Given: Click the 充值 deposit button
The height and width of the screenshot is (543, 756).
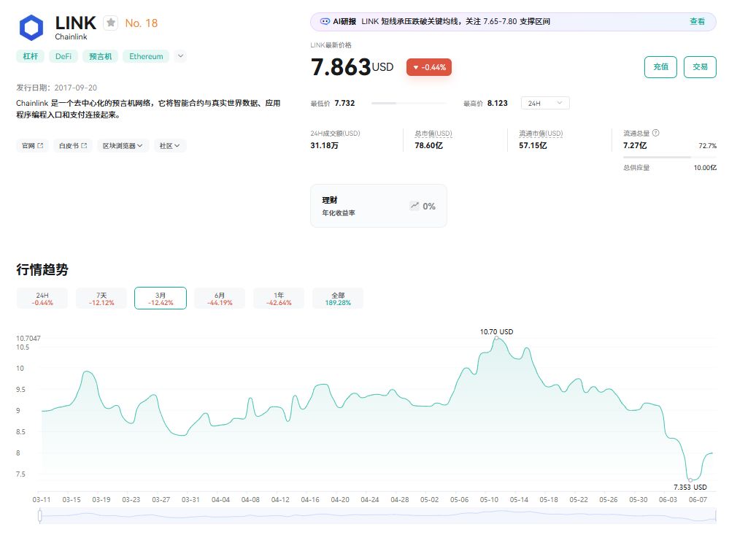Looking at the screenshot, I should [660, 67].
